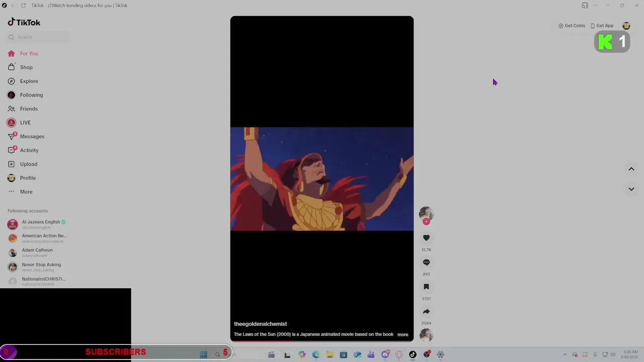This screenshot has width=644, height=362.
Task: Open Copilot from the taskbar
Action: coord(302,354)
